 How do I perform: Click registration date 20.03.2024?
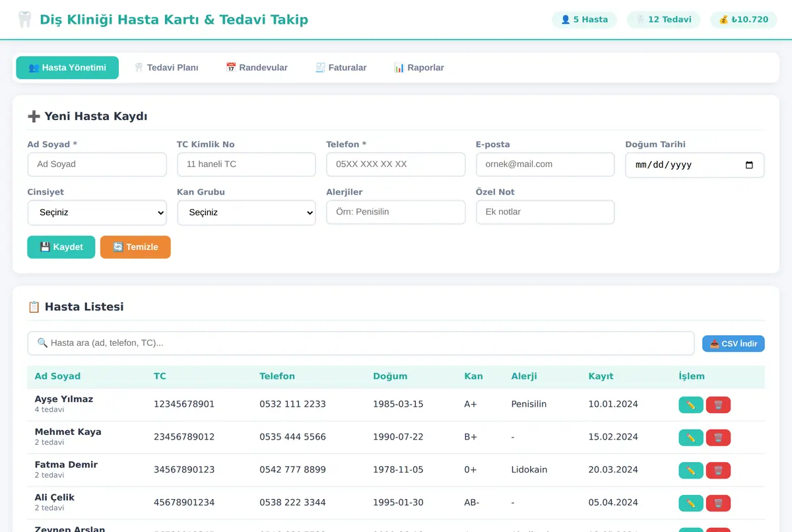point(613,470)
